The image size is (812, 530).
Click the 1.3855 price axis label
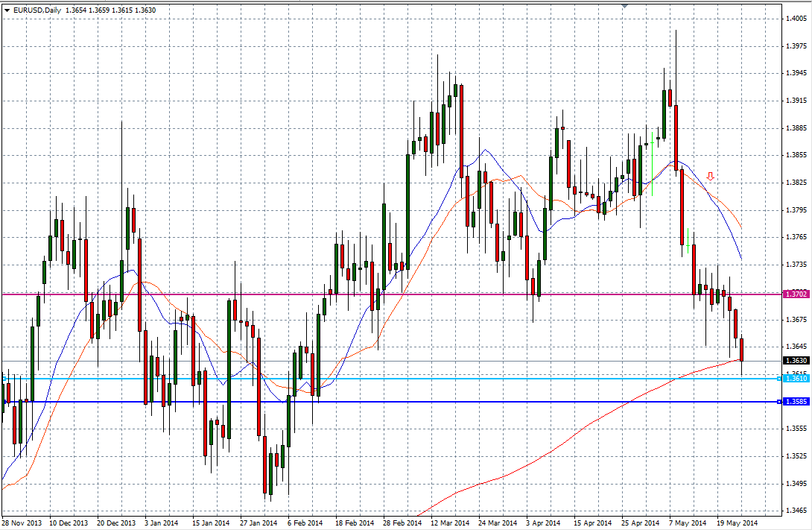click(x=796, y=155)
